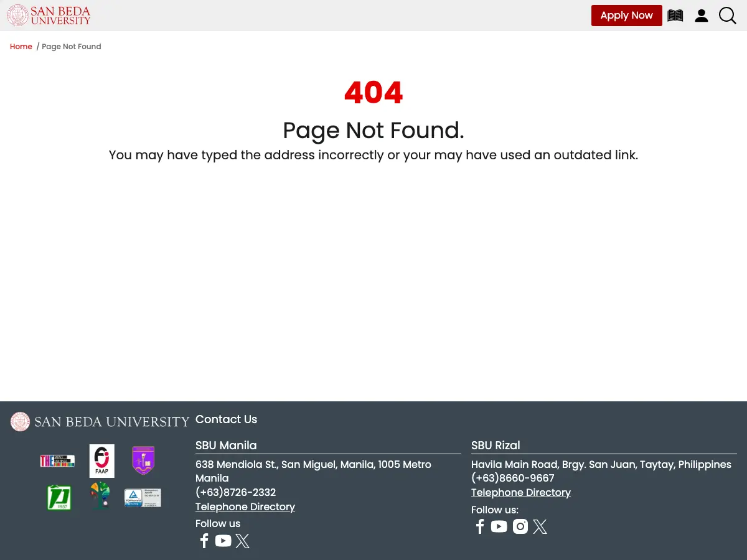Click the footer San Beda University logo
Image resolution: width=747 pixels, height=560 pixels.
100,422
